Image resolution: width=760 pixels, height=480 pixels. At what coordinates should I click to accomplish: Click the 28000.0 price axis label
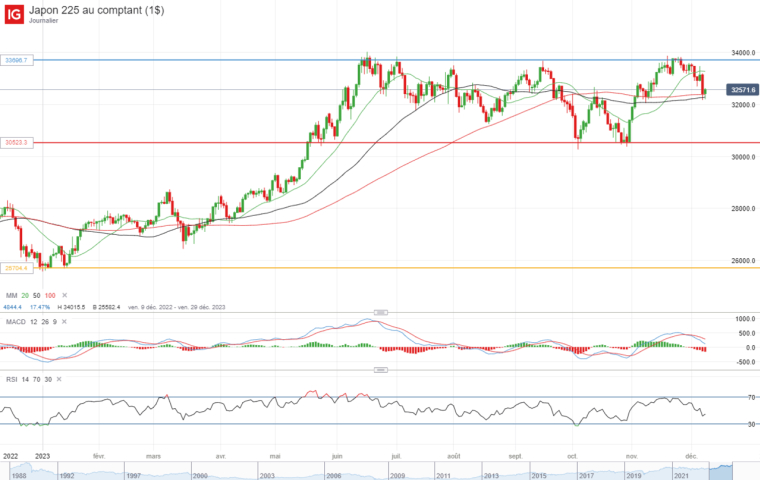click(743, 209)
